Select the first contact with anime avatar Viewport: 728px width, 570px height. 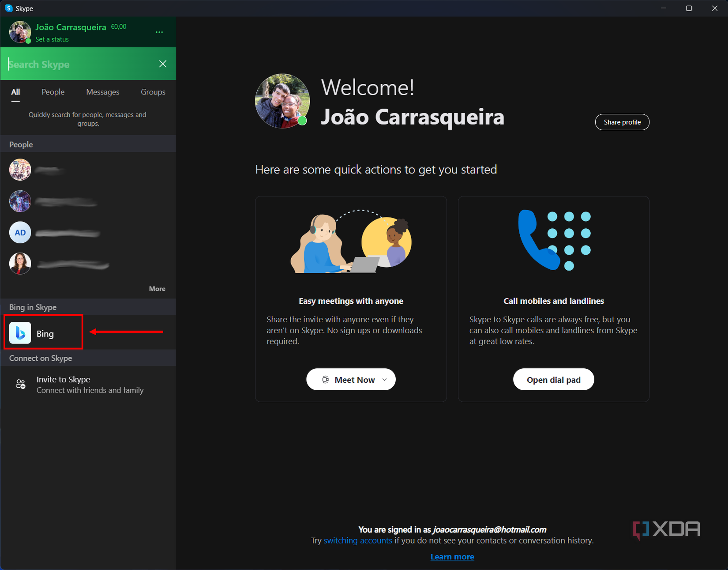coord(20,170)
